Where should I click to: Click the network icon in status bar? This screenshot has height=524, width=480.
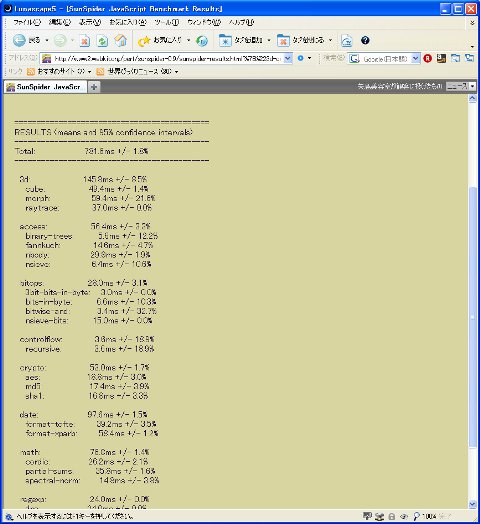(x=379, y=516)
